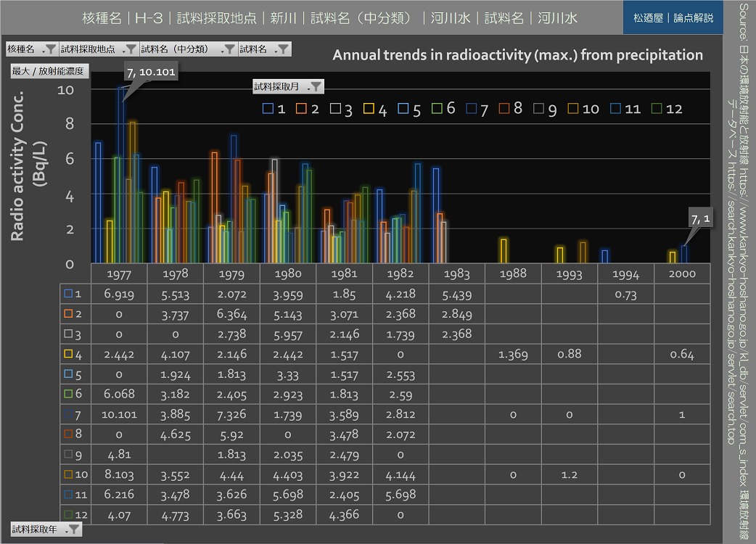The height and width of the screenshot is (544, 756).
Task: Click the tall blue 1977 July bar
Action: coord(121,175)
